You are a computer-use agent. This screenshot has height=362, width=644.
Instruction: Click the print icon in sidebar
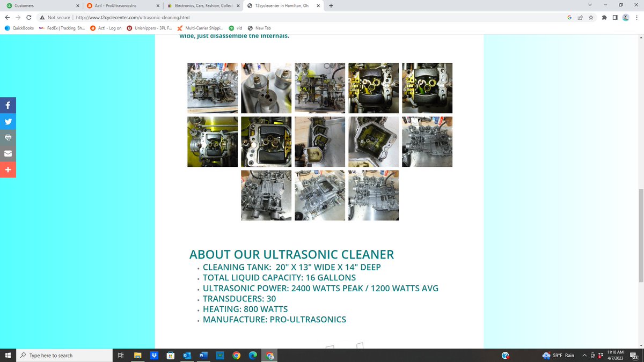point(8,138)
